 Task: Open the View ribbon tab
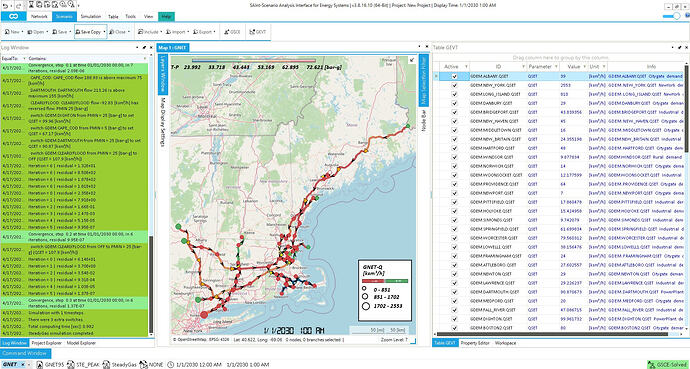tap(149, 17)
